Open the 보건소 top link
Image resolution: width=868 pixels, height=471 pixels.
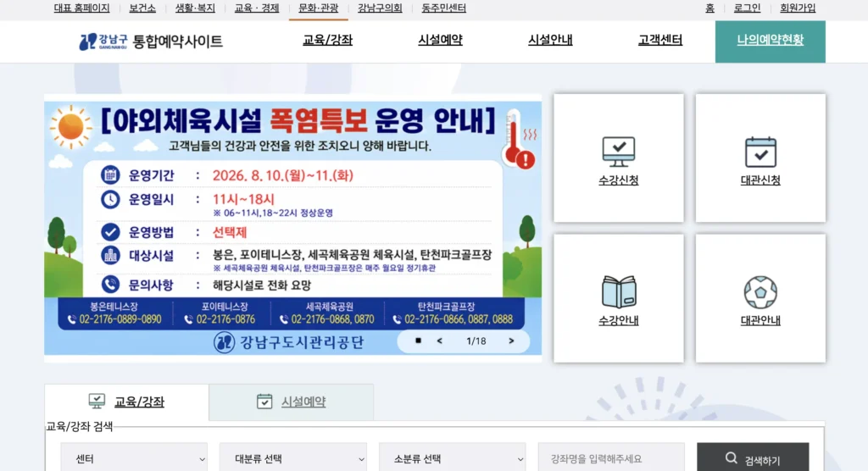point(142,8)
